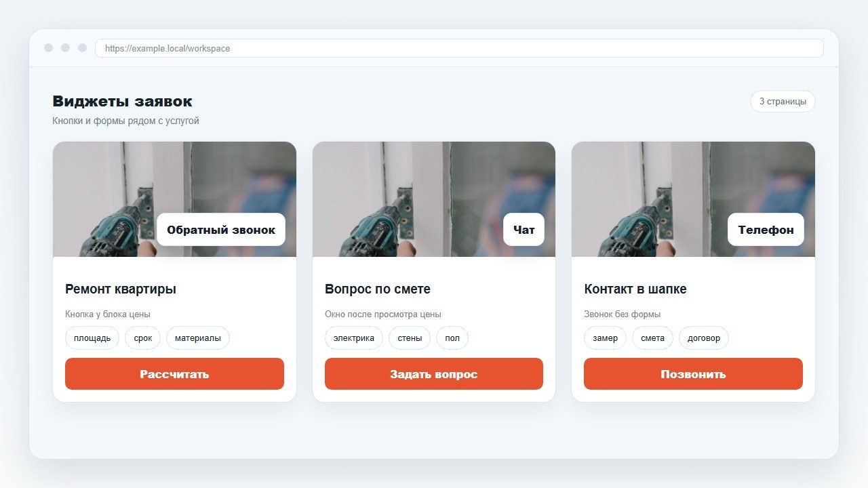Select the договор tag chip
Viewport: 868px width, 488px height.
tap(704, 338)
